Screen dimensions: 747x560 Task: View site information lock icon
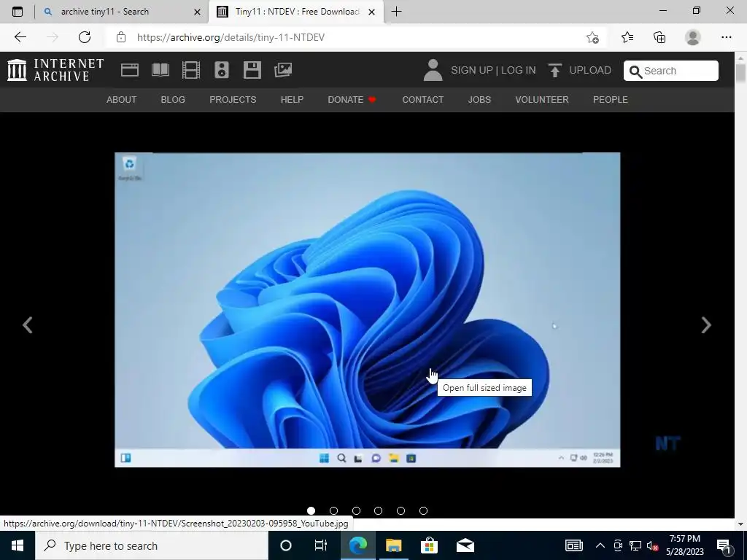[x=121, y=37]
